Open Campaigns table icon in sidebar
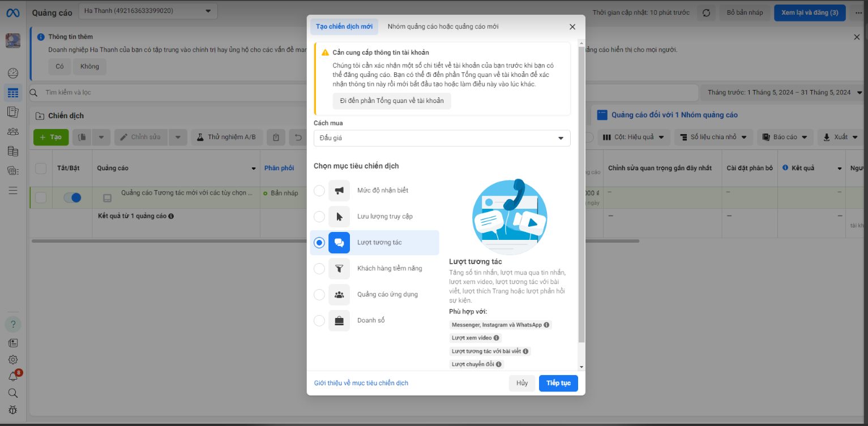 tap(12, 93)
